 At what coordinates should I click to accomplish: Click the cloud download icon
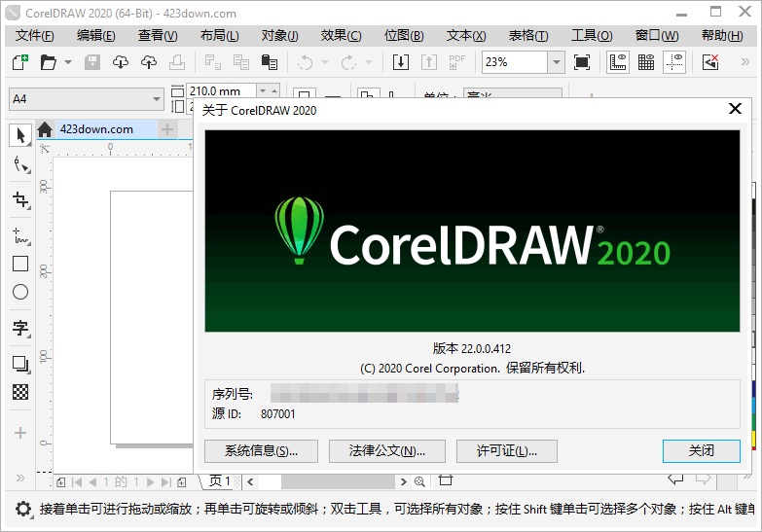click(121, 62)
